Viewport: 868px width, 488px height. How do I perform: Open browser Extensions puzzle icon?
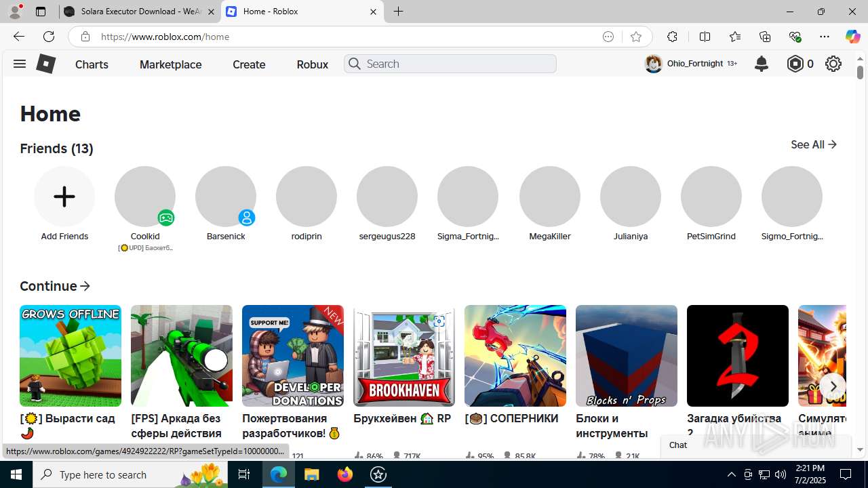click(672, 37)
